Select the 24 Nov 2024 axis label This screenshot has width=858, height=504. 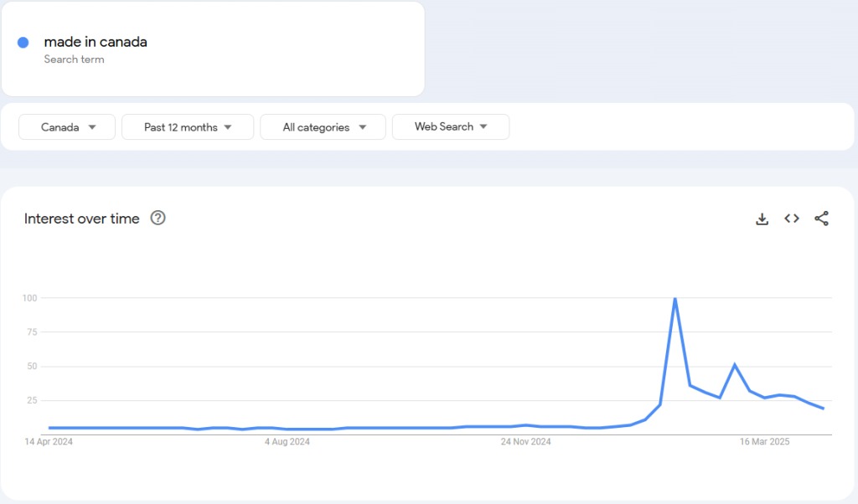pyautogui.click(x=526, y=441)
